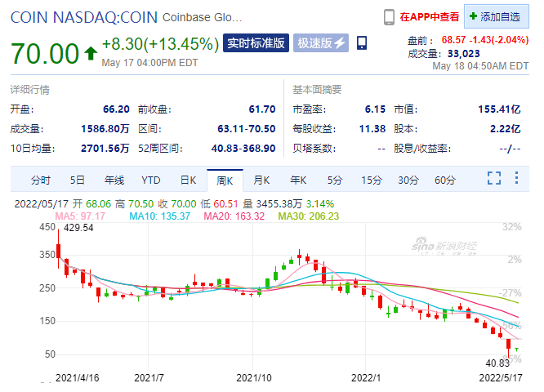Show the 60分 minute chart

[x=445, y=180]
